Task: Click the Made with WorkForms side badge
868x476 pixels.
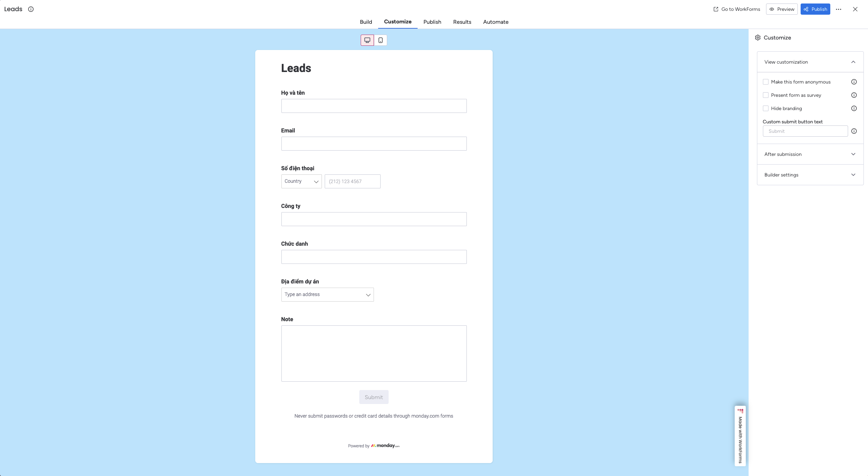Action: click(740, 436)
